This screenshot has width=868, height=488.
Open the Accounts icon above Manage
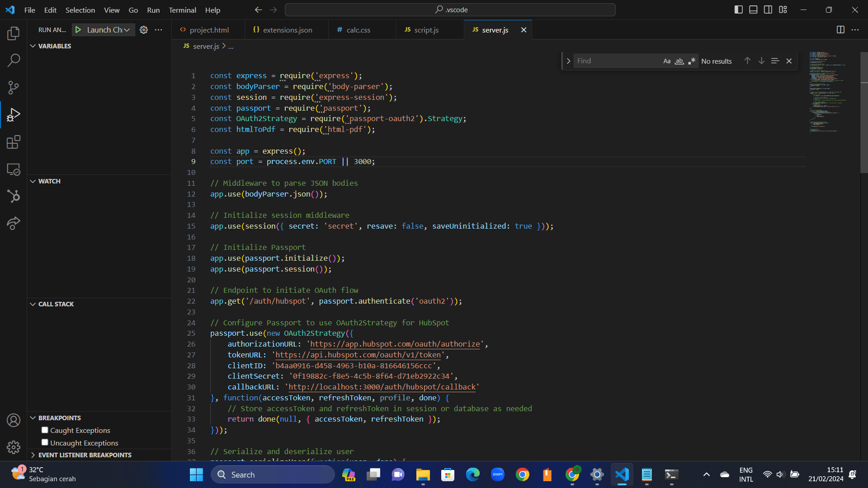click(x=14, y=420)
